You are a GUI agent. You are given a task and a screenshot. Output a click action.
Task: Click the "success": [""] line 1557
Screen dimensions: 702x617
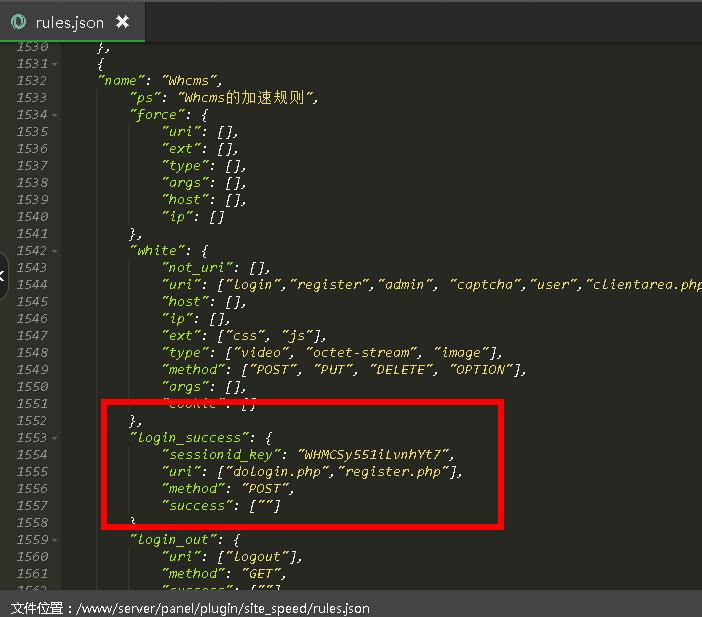[x=221, y=506]
